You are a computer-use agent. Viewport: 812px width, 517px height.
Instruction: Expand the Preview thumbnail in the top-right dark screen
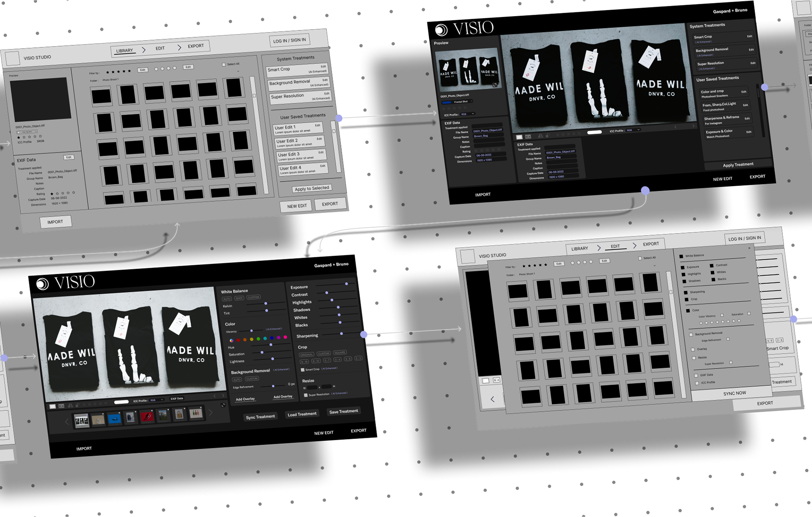(x=495, y=85)
